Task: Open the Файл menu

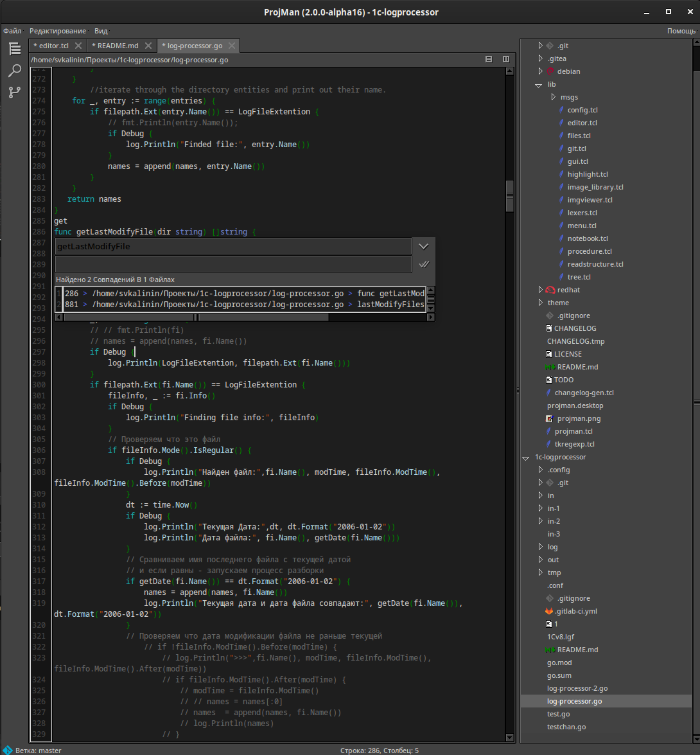Action: pos(12,31)
